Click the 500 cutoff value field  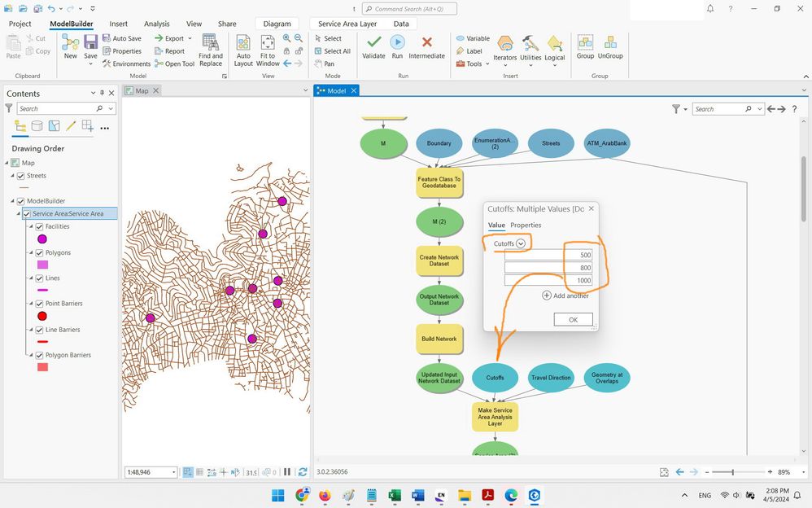click(x=548, y=255)
